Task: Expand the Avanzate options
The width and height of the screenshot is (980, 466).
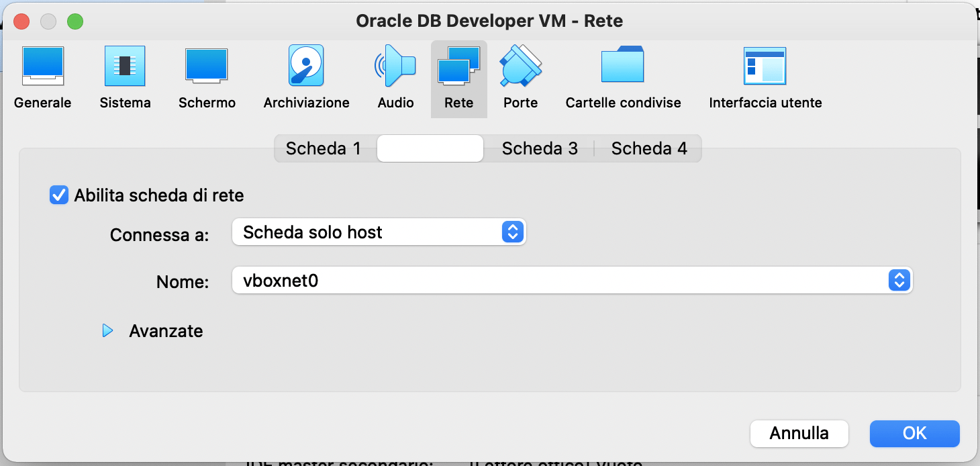Action: coord(107,331)
